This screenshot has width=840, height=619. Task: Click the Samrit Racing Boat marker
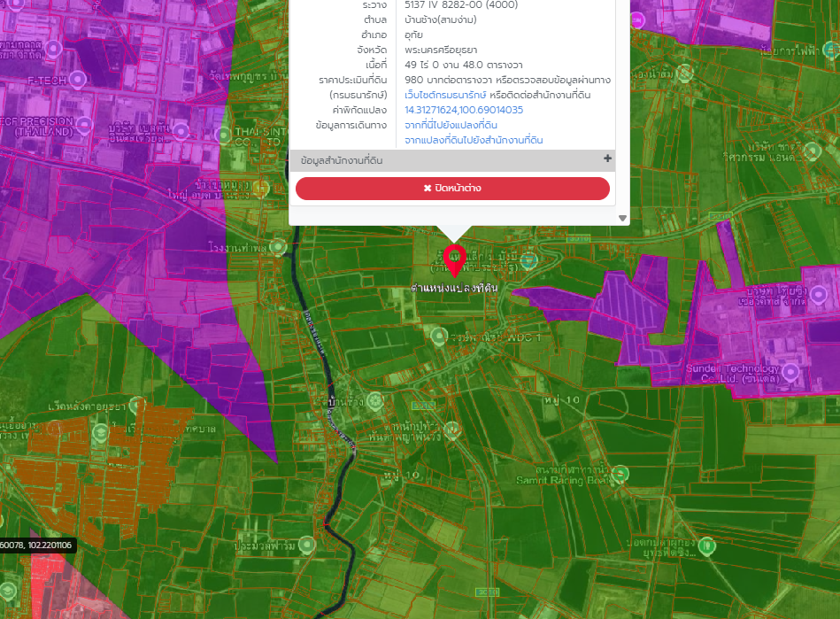tap(620, 474)
